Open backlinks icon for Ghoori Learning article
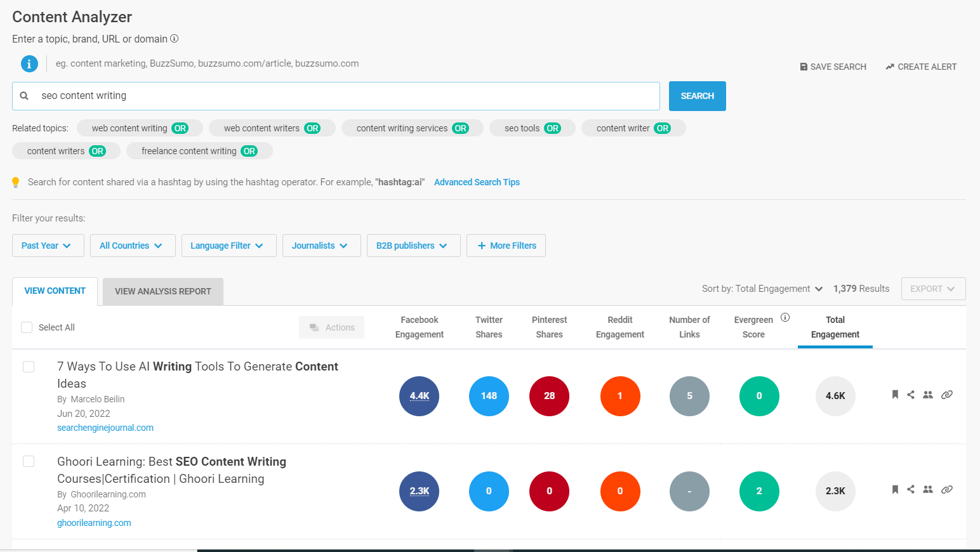 click(946, 489)
